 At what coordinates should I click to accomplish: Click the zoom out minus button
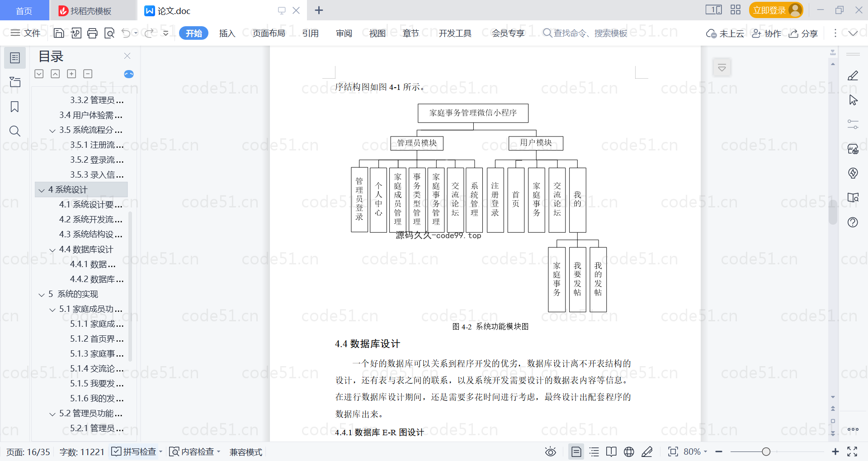tap(719, 452)
